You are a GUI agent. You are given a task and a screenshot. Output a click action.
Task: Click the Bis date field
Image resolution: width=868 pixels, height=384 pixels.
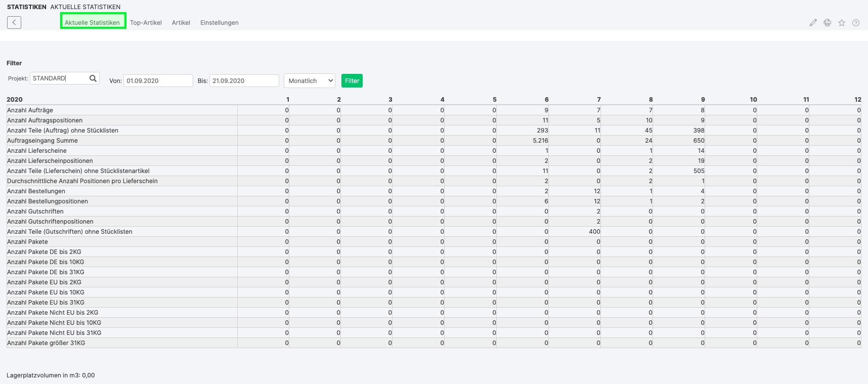click(x=244, y=81)
